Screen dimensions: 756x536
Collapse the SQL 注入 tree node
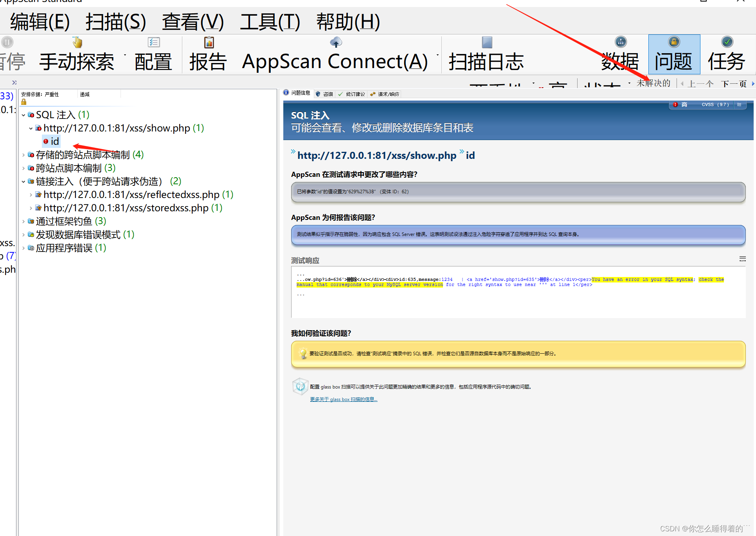pos(23,115)
